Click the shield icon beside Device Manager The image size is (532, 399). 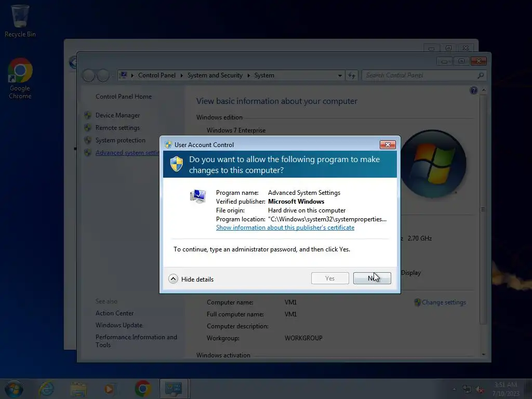87,115
